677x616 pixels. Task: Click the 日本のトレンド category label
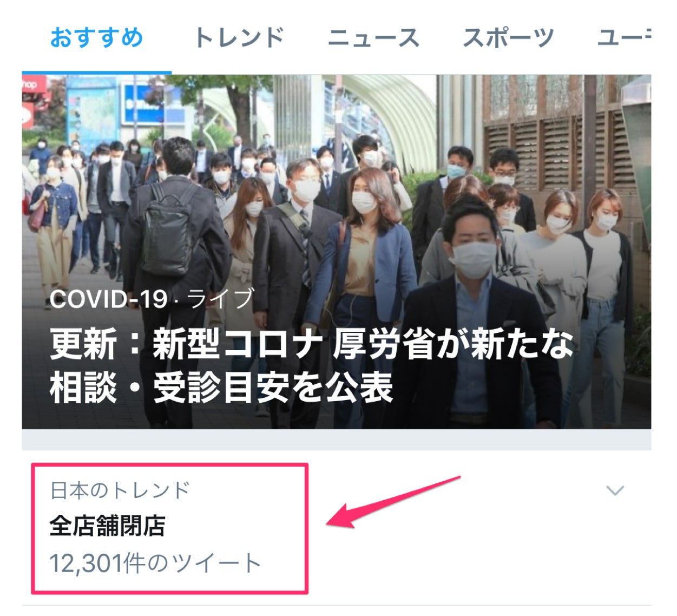pos(120,490)
